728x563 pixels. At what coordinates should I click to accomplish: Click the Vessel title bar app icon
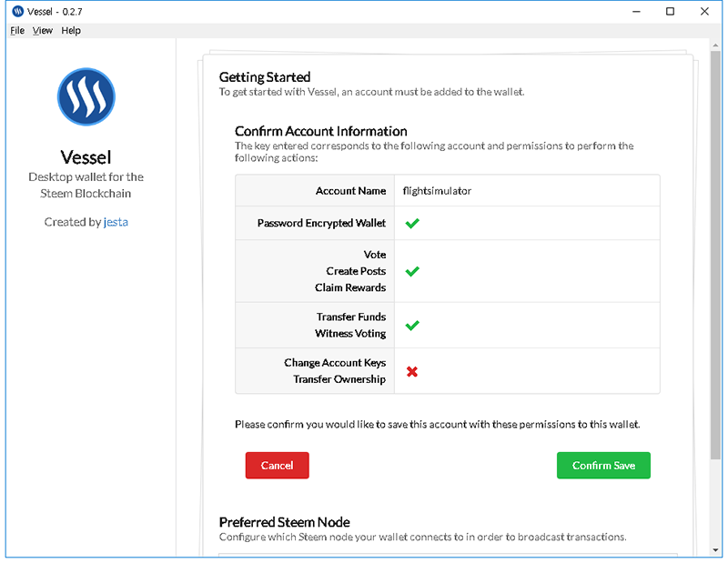coord(17,12)
